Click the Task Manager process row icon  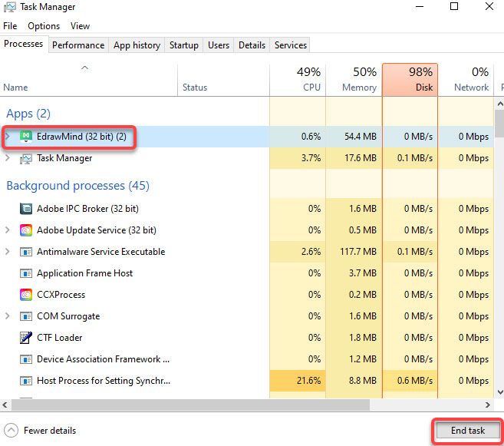click(26, 158)
